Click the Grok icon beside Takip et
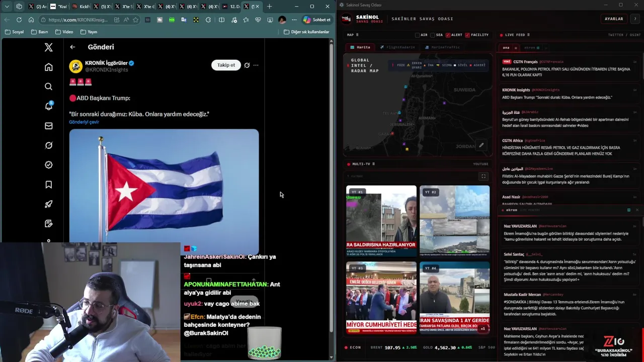 click(x=247, y=65)
